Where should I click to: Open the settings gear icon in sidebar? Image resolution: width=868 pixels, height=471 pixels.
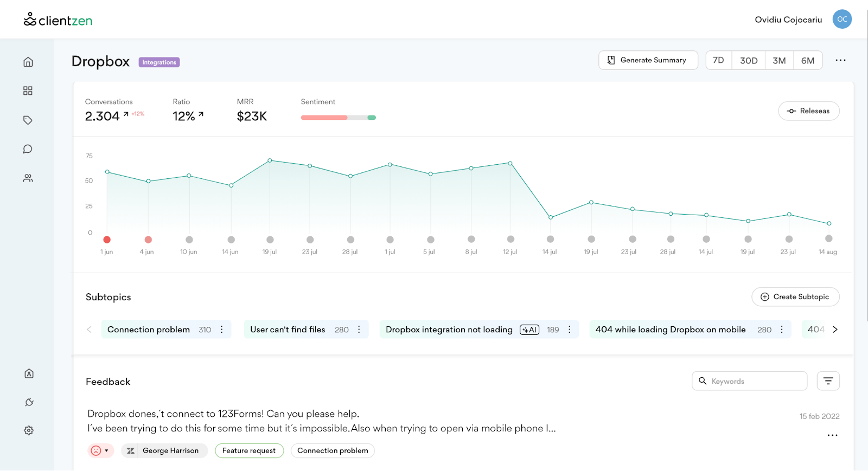coord(29,430)
